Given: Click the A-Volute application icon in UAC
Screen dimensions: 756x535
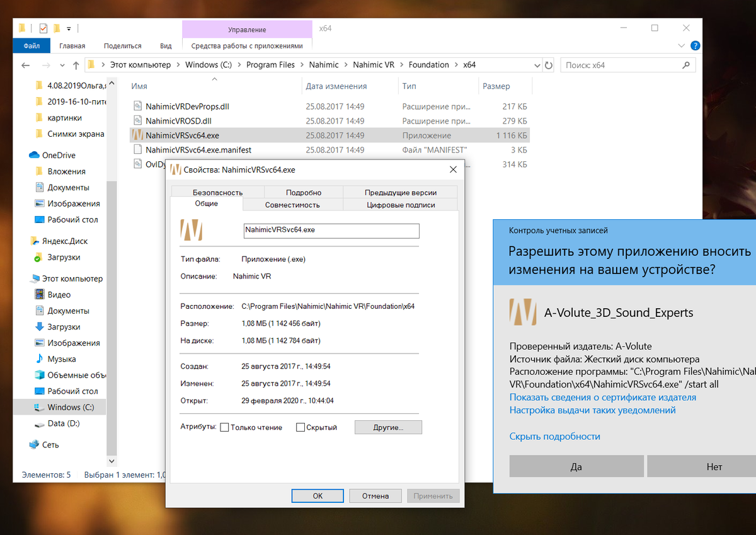Looking at the screenshot, I should [523, 312].
